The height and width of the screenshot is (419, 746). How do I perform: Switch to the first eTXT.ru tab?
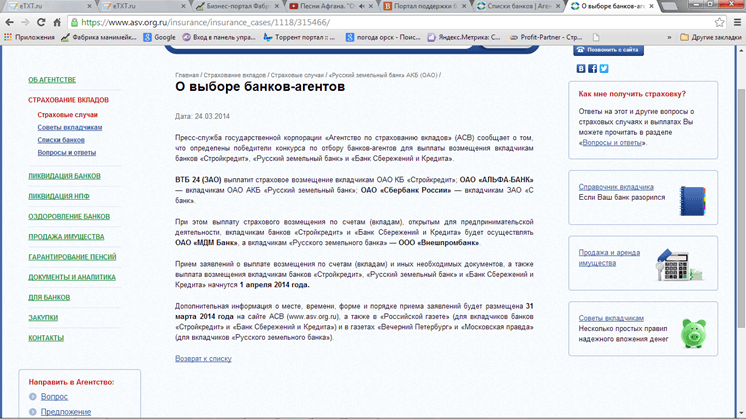point(48,6)
